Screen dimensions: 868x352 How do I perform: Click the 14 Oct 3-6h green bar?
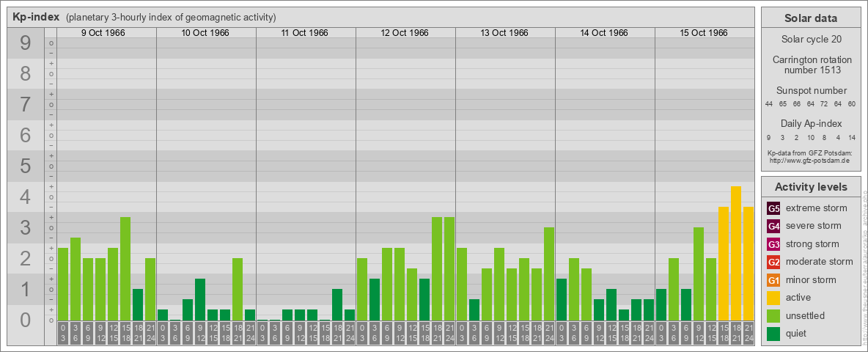(x=574, y=290)
